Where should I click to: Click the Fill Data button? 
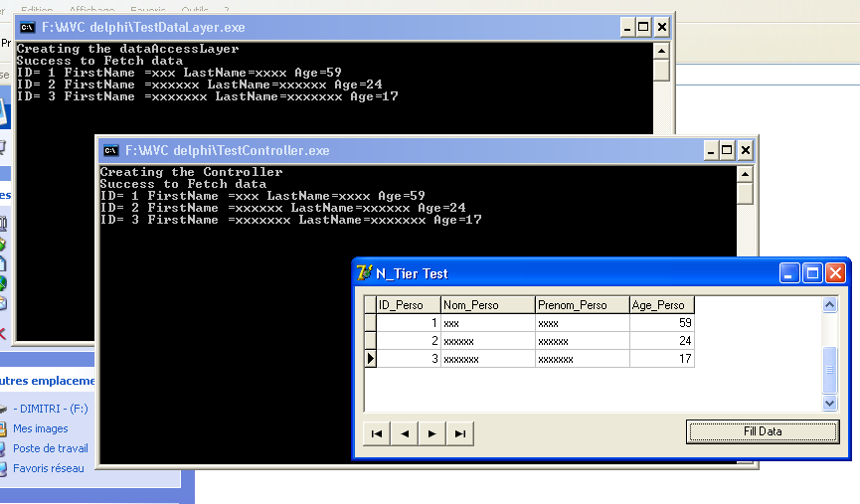[x=763, y=431]
